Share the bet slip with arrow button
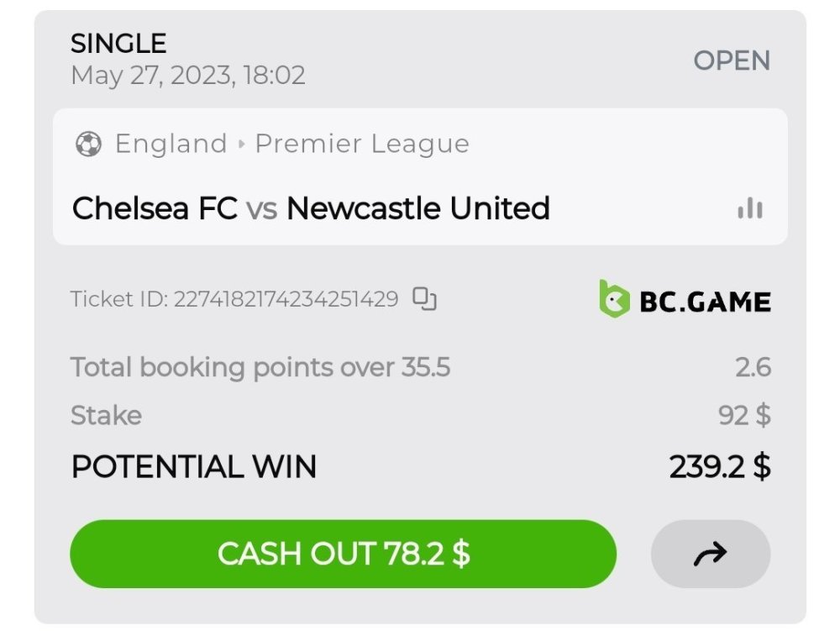The image size is (840, 631). click(x=710, y=554)
